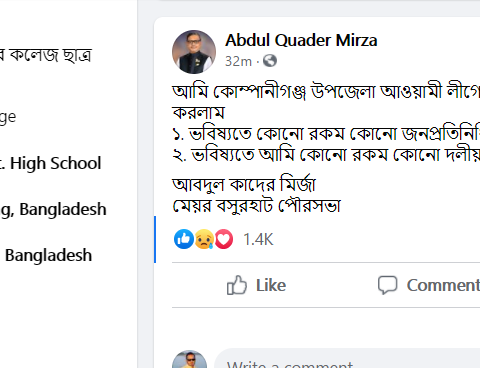Click the Comment button label

tap(443, 285)
